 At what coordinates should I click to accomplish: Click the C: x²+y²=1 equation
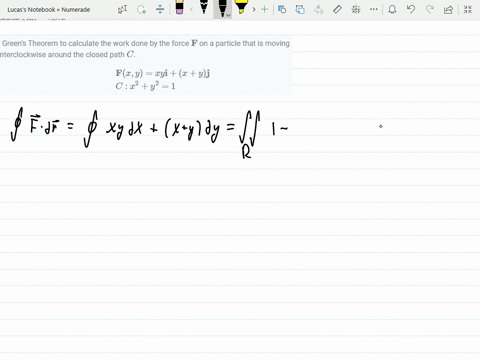coord(145,86)
